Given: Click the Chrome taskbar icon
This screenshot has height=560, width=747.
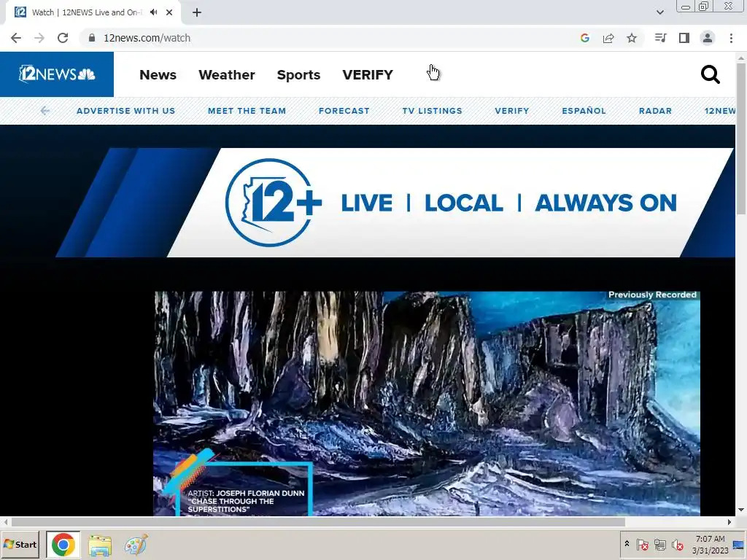Looking at the screenshot, I should 63,544.
